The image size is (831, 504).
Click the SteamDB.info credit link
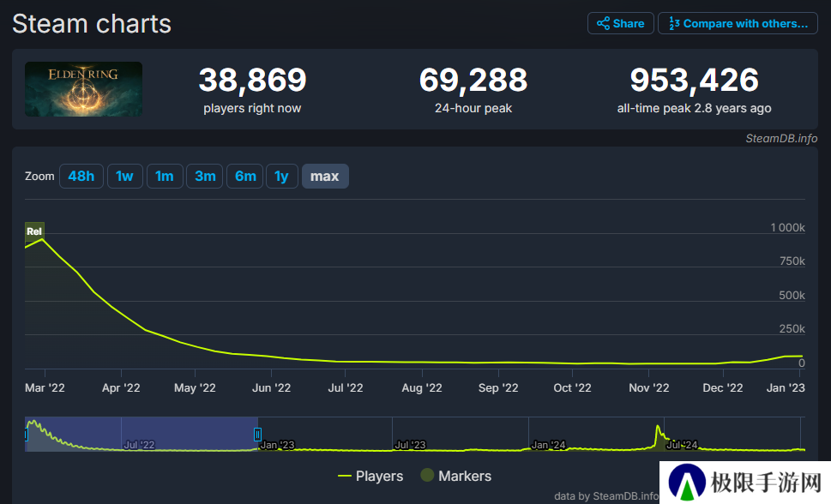781,138
